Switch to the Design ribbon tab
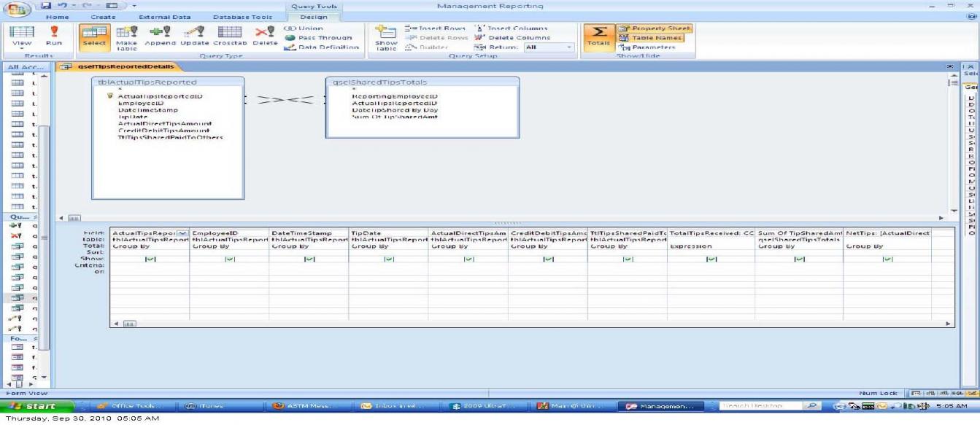The image size is (980, 425). 313,17
